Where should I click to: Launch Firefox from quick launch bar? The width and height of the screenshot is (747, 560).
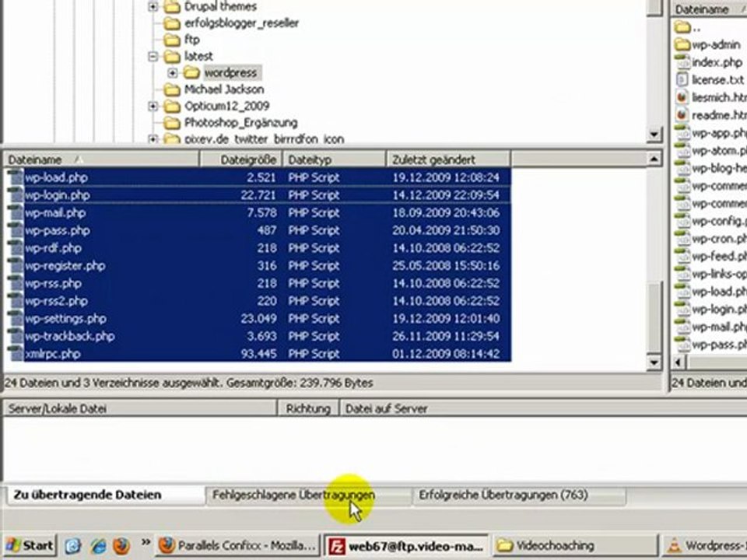coord(121,546)
